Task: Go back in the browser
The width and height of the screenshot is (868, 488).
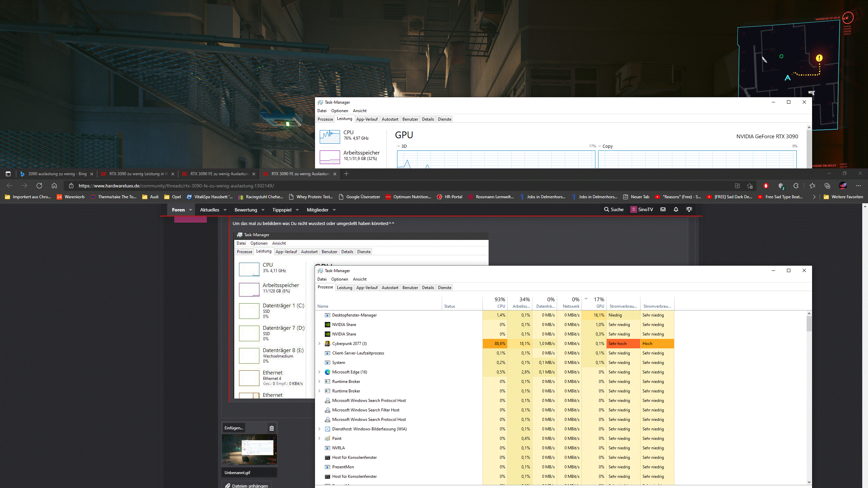Action: [x=9, y=186]
